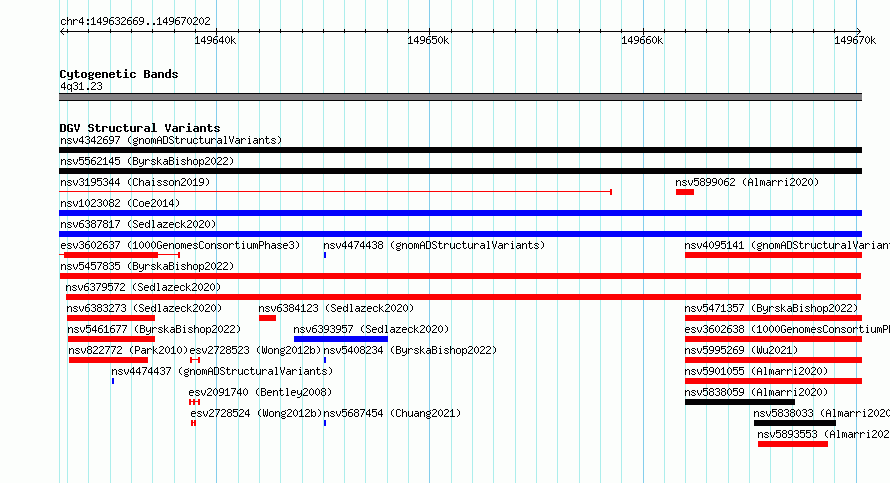Open nsv5461677 ByrskaBishop2022 label
The width and height of the screenshot is (890, 483).
point(154,329)
